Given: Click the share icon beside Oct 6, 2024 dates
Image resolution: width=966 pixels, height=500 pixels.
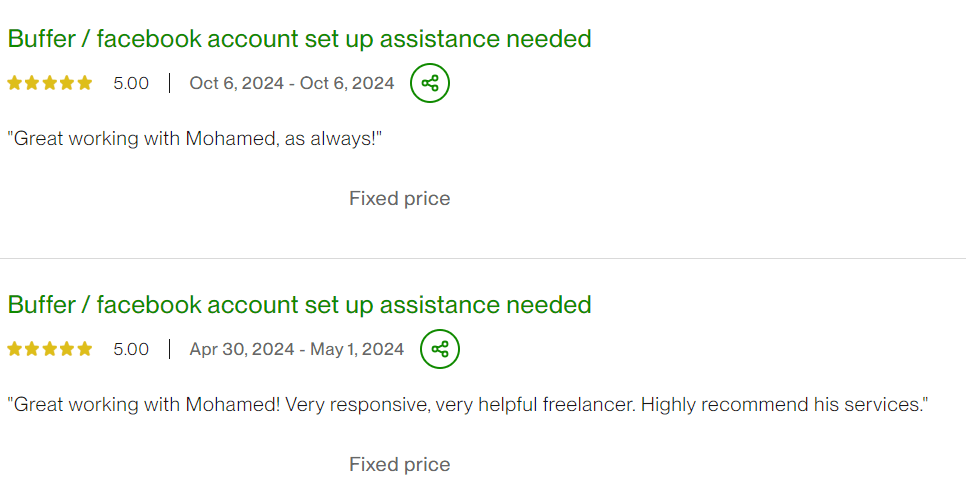Looking at the screenshot, I should tap(430, 83).
